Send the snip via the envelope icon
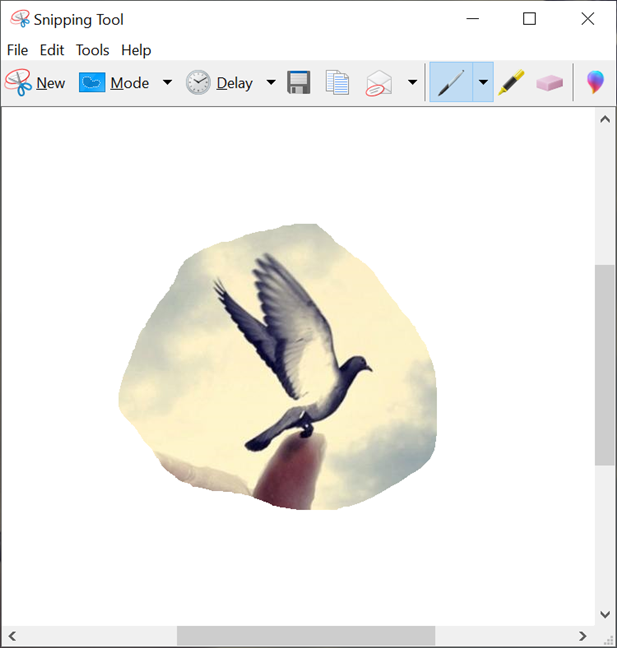 click(379, 83)
